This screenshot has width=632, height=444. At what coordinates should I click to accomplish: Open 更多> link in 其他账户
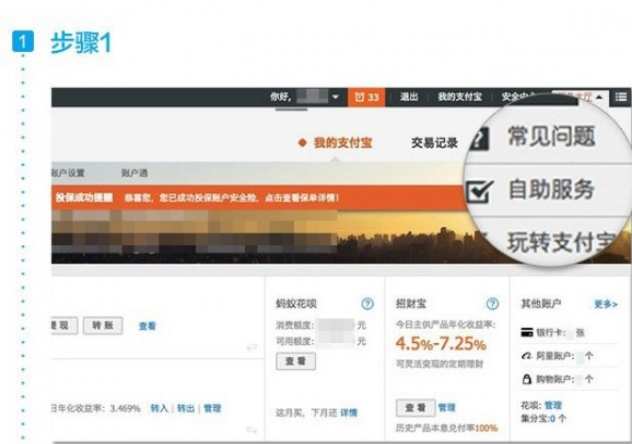606,304
